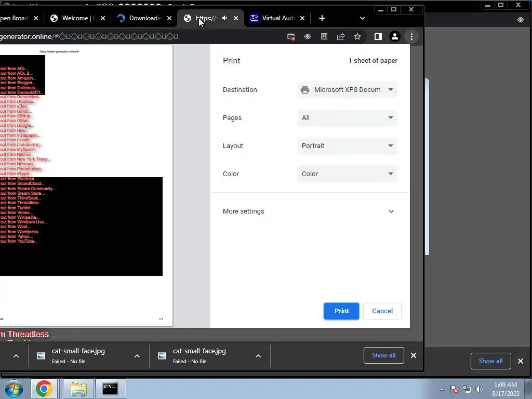The width and height of the screenshot is (532, 399).
Task: Open the command prompt taskbar icon
Action: pyautogui.click(x=110, y=389)
